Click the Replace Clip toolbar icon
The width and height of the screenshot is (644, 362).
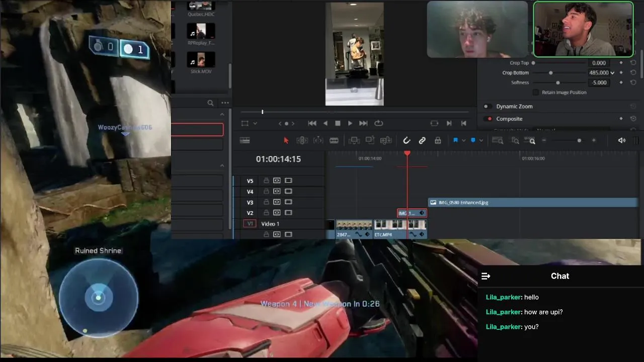(386, 141)
